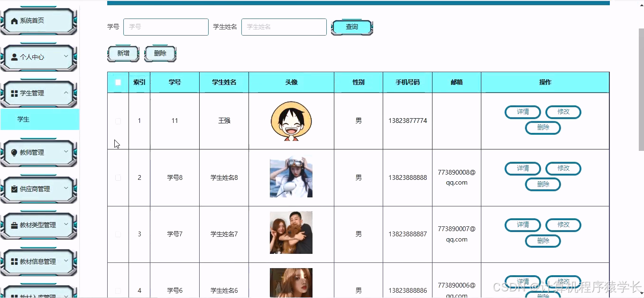644x298 pixels.
Task: Expand the 教材信息管理 menu chevron
Action: click(x=66, y=261)
